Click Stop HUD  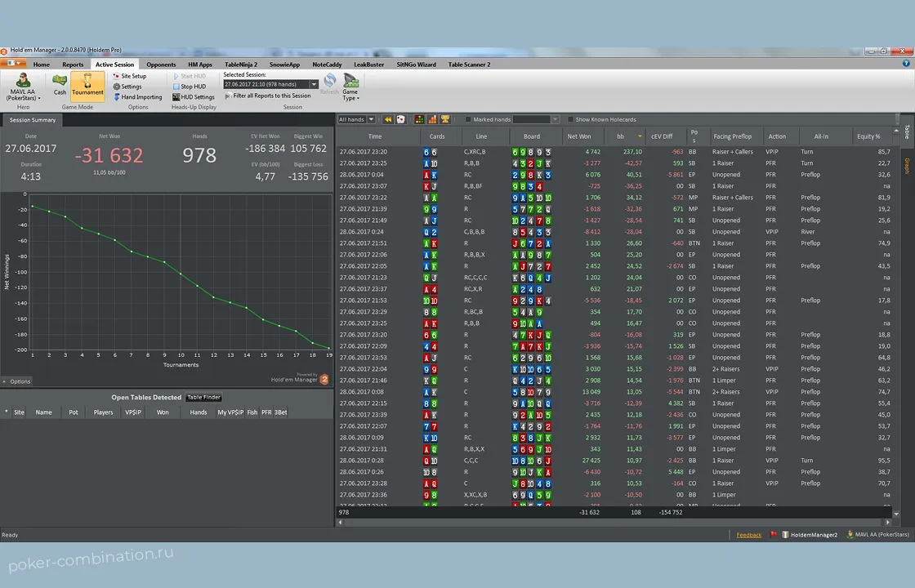click(x=193, y=87)
